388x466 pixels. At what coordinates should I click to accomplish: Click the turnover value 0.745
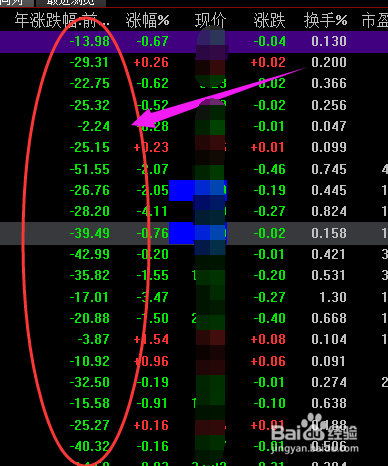coord(329,169)
